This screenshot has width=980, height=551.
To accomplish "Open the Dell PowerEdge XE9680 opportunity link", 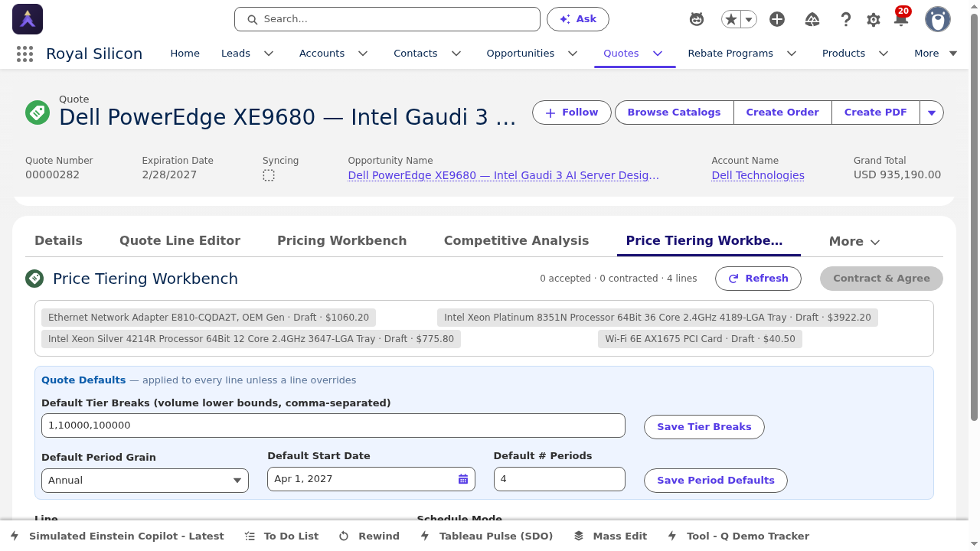I will coord(503,175).
